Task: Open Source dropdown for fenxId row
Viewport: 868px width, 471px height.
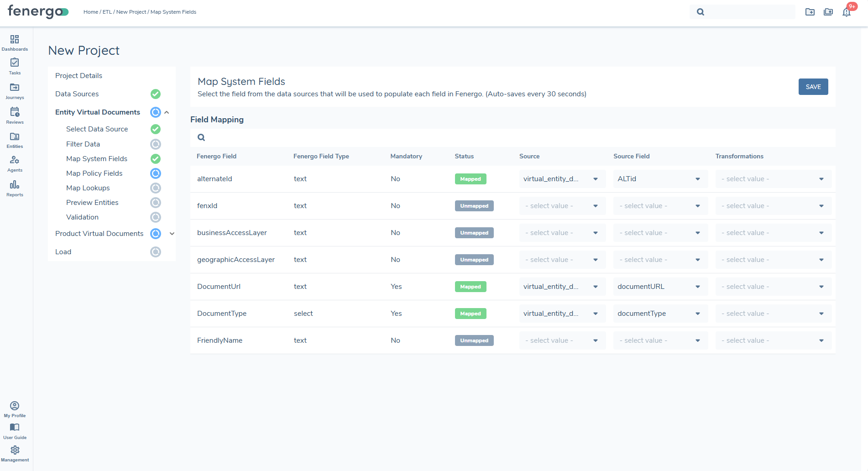Action: pos(562,206)
